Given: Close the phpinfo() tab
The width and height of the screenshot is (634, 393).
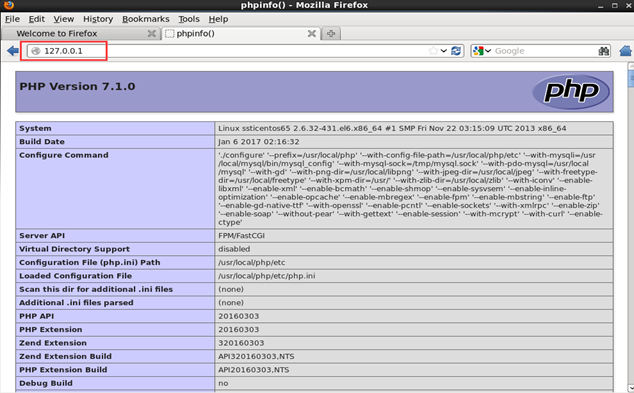Looking at the screenshot, I should tap(312, 34).
